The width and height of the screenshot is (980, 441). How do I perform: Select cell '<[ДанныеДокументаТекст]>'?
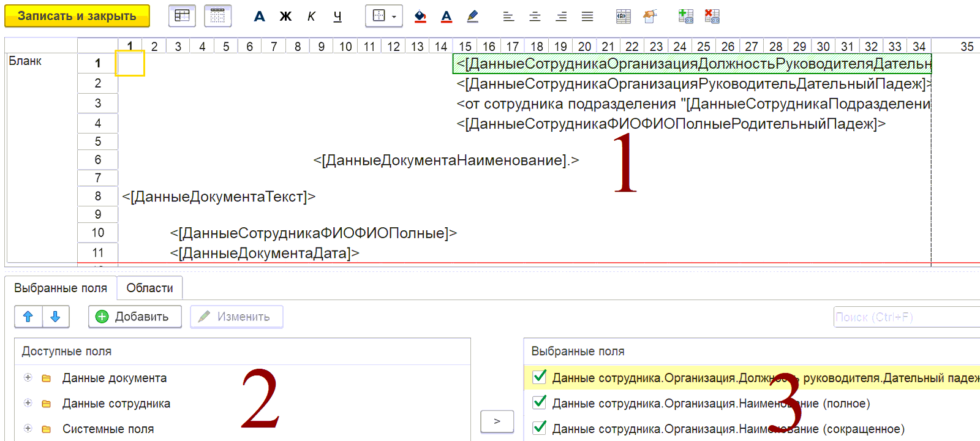[219, 197]
